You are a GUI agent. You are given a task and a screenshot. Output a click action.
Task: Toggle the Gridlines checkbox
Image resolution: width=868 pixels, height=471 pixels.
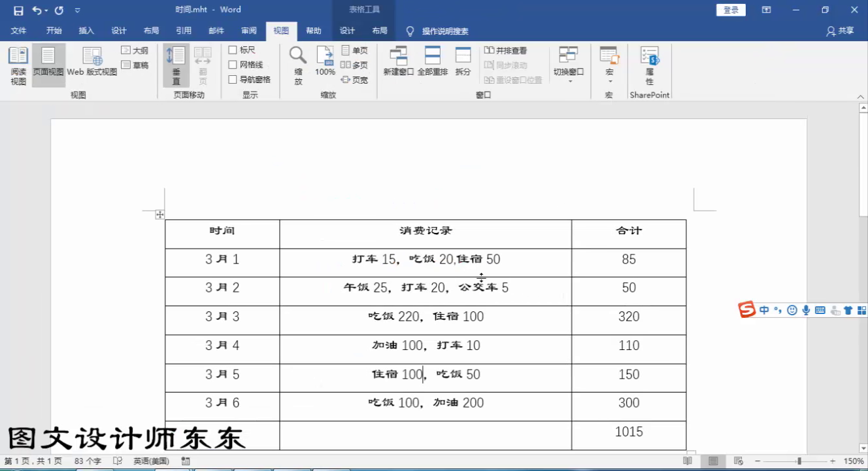coord(233,65)
